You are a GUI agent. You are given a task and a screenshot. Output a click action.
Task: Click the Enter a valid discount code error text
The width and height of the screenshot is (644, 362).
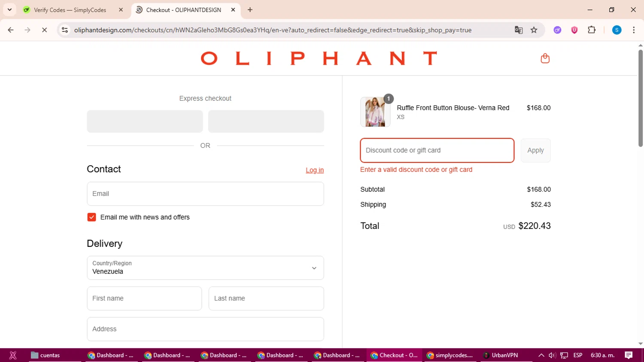[x=416, y=170]
